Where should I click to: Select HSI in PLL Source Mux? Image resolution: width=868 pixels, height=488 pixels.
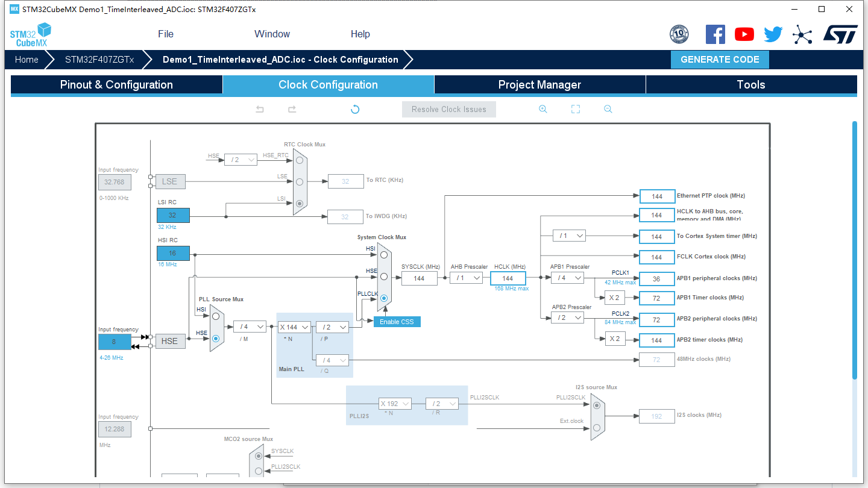[x=216, y=315]
